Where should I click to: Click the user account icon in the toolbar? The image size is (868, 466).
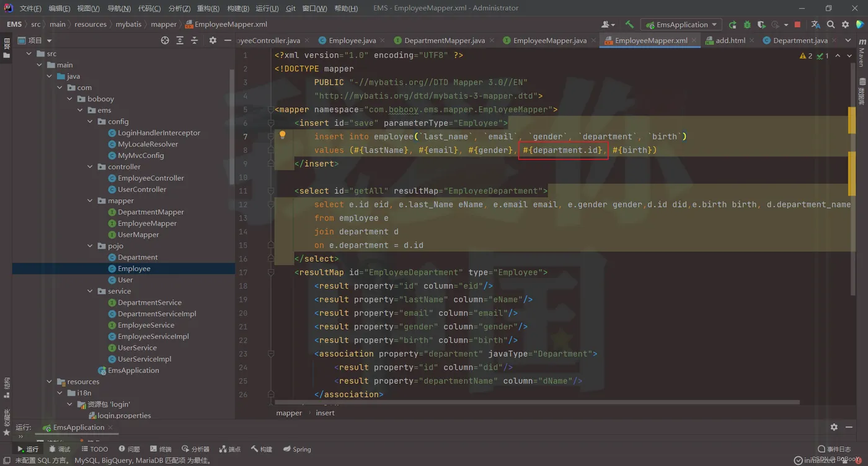click(x=607, y=25)
